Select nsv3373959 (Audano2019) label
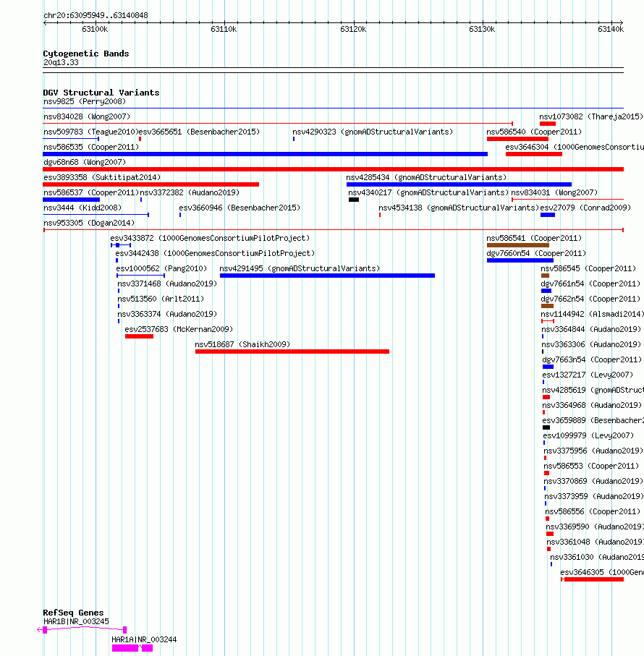The width and height of the screenshot is (644, 656). 594,496
